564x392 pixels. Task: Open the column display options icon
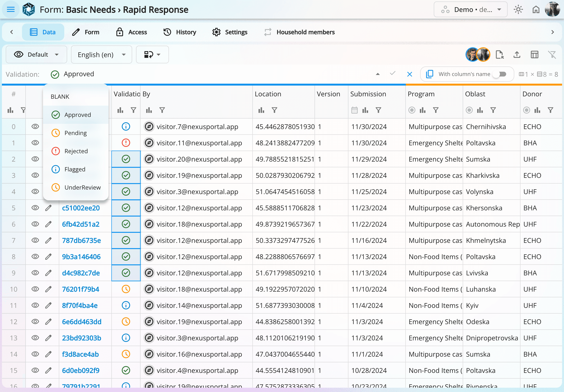pos(535,54)
